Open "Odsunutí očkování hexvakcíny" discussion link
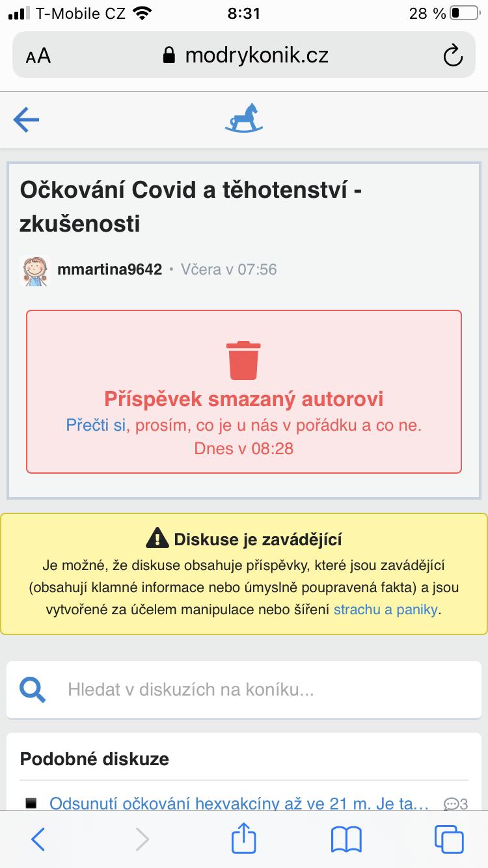This screenshot has height=868, width=488. click(x=239, y=804)
